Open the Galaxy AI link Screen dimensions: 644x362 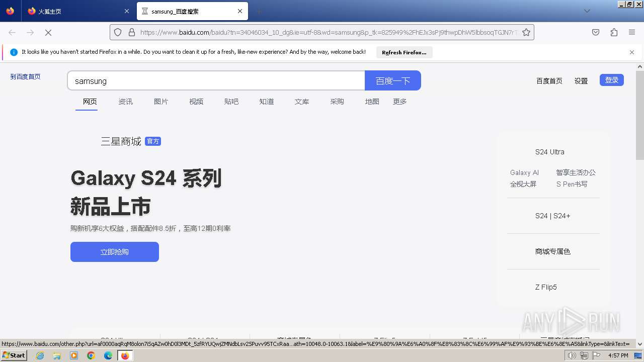[x=524, y=172]
